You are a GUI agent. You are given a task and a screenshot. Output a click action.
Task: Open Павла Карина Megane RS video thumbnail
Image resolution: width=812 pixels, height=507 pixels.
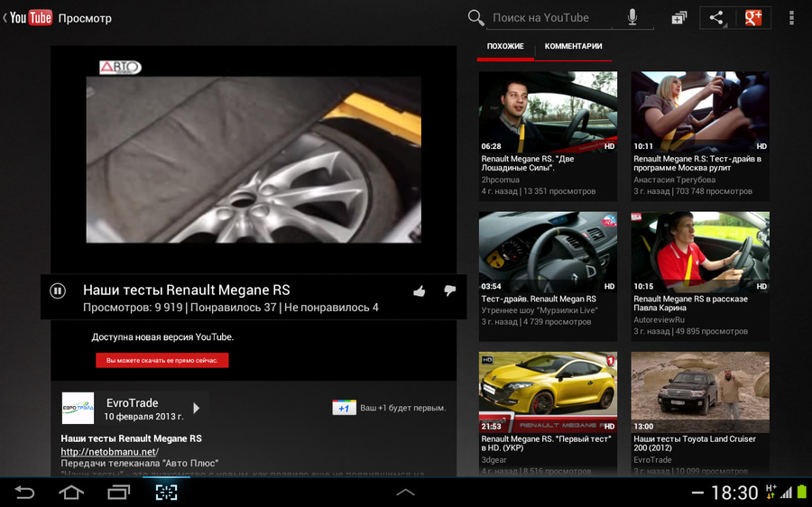click(700, 253)
